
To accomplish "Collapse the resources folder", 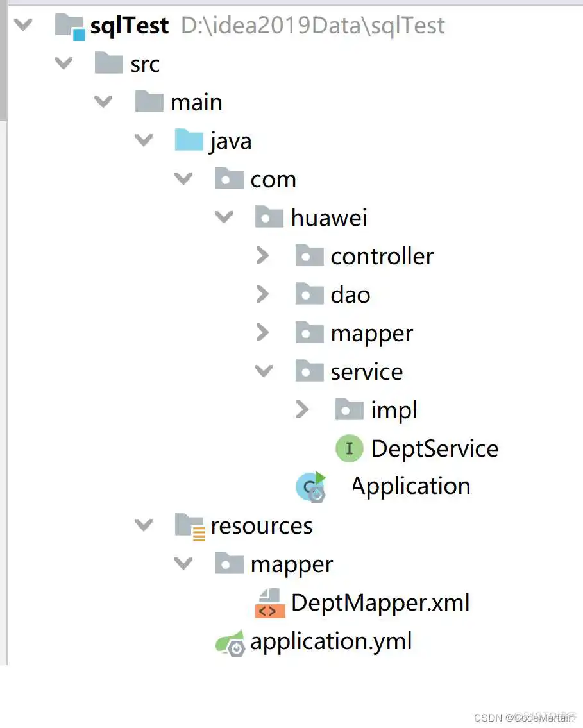I will pyautogui.click(x=144, y=525).
